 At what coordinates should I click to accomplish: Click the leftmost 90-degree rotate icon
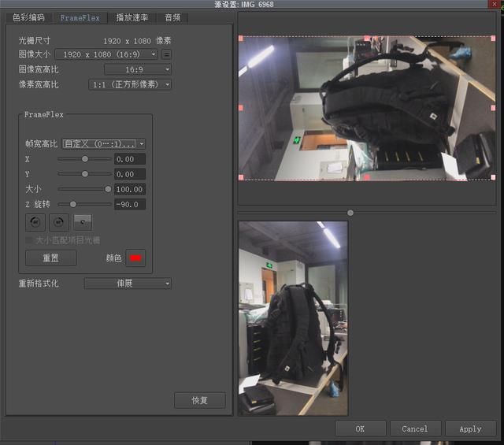pyautogui.click(x=35, y=223)
